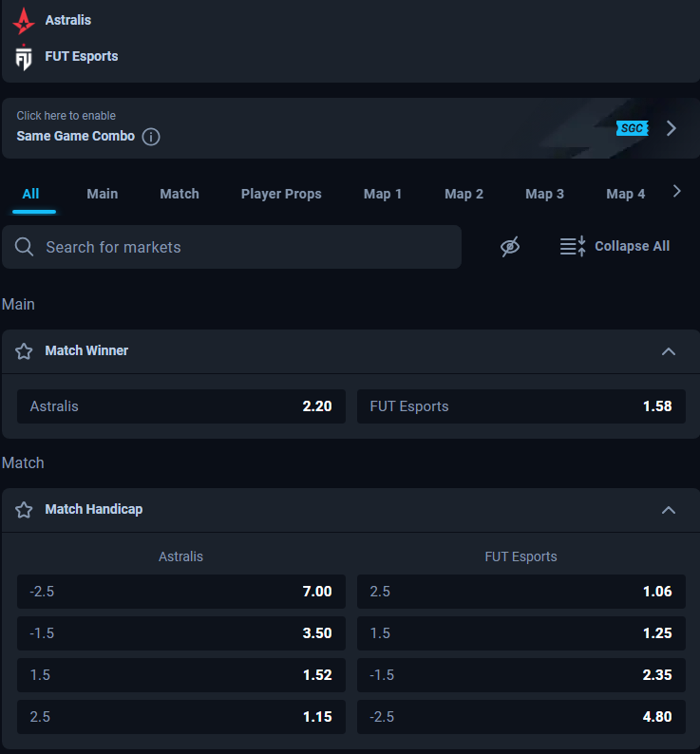Open the Map 4 tab
The height and width of the screenshot is (754, 700).
(625, 194)
